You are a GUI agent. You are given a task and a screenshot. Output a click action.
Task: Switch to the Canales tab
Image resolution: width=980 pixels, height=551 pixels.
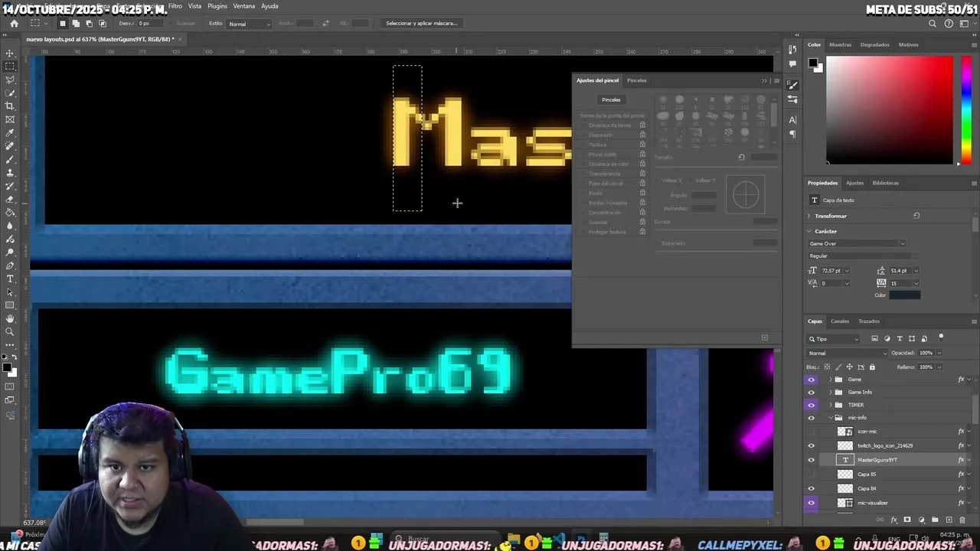pos(840,321)
